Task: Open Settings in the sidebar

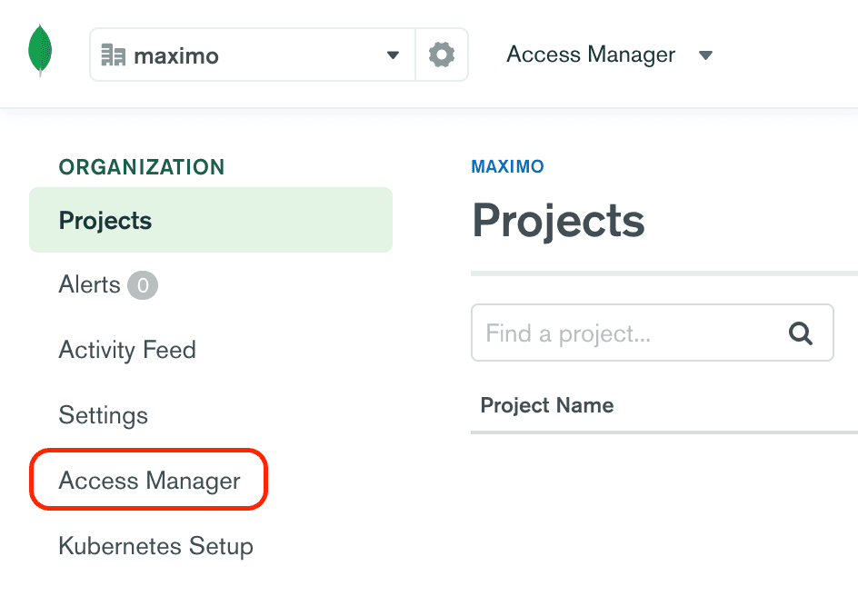Action: click(104, 415)
